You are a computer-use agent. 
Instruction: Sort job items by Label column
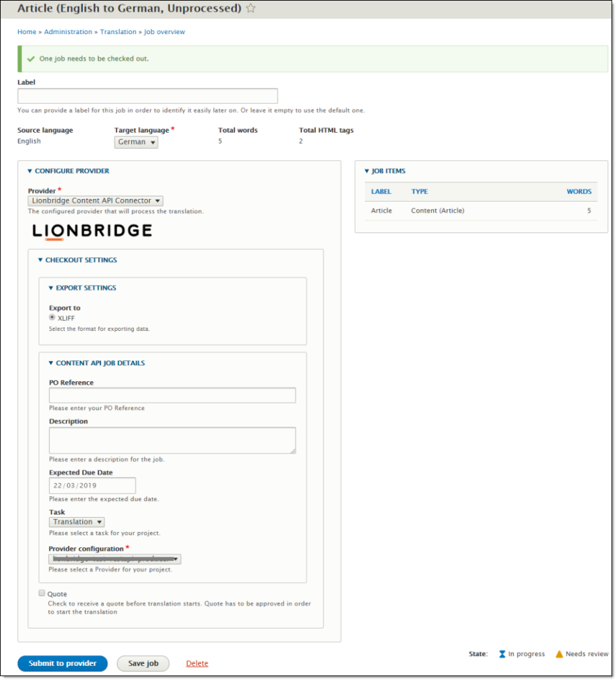click(x=381, y=192)
